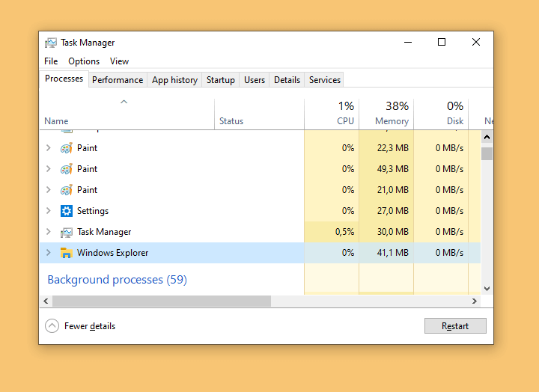The width and height of the screenshot is (539, 392).
Task: Expand the Paint process using 21,0 MB
Action: (x=49, y=190)
